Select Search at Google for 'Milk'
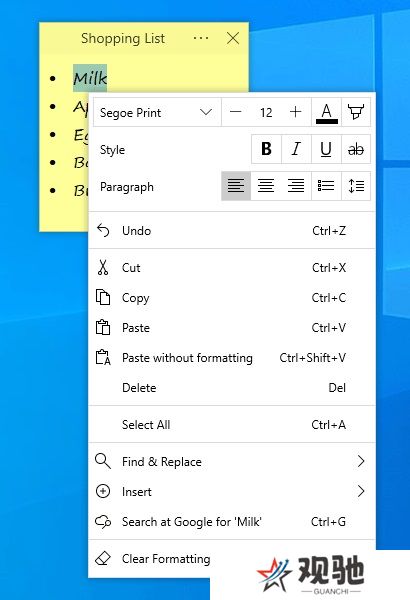The width and height of the screenshot is (410, 600). click(232, 522)
